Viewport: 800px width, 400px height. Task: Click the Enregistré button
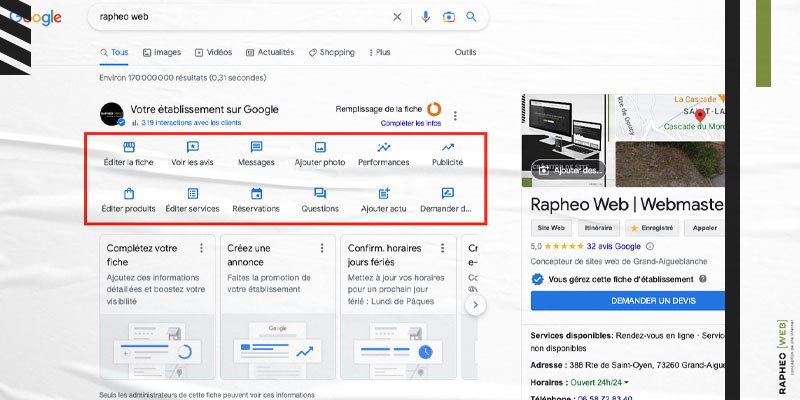coord(653,228)
